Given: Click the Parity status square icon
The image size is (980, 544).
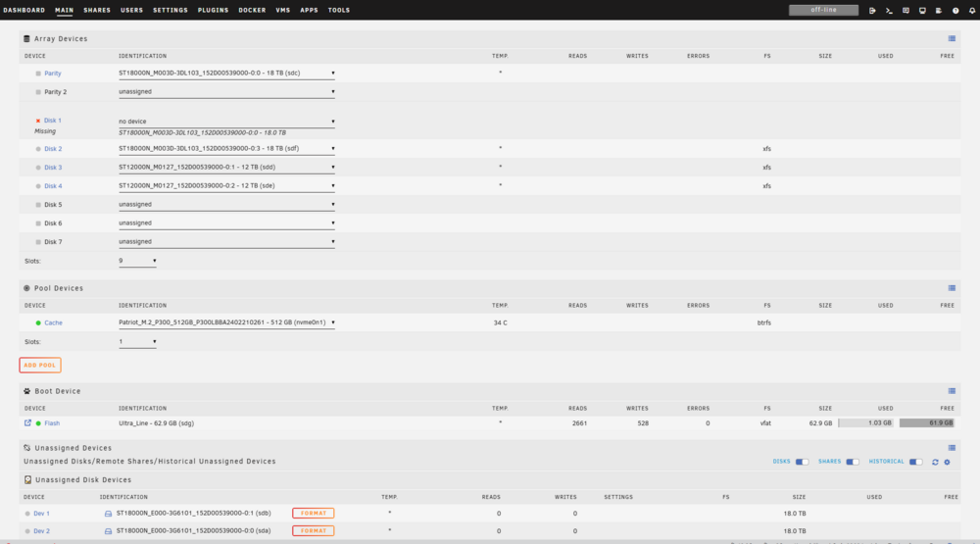Looking at the screenshot, I should [38, 74].
